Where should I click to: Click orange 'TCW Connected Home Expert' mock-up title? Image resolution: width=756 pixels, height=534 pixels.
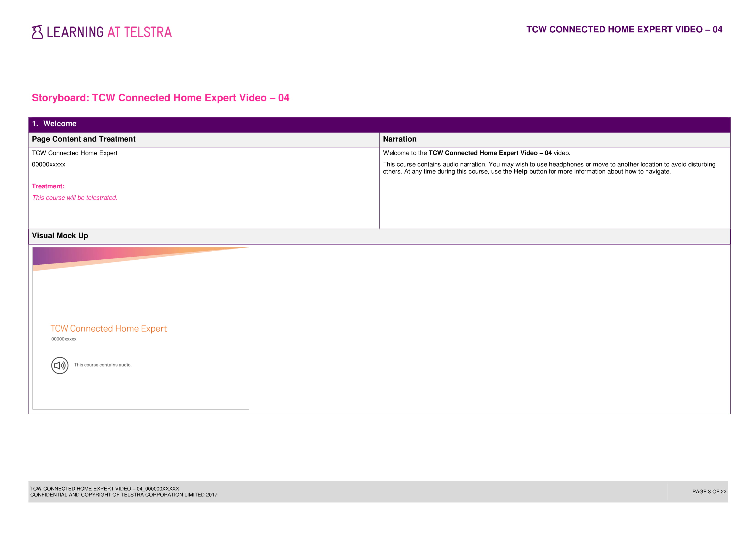[x=109, y=328]
